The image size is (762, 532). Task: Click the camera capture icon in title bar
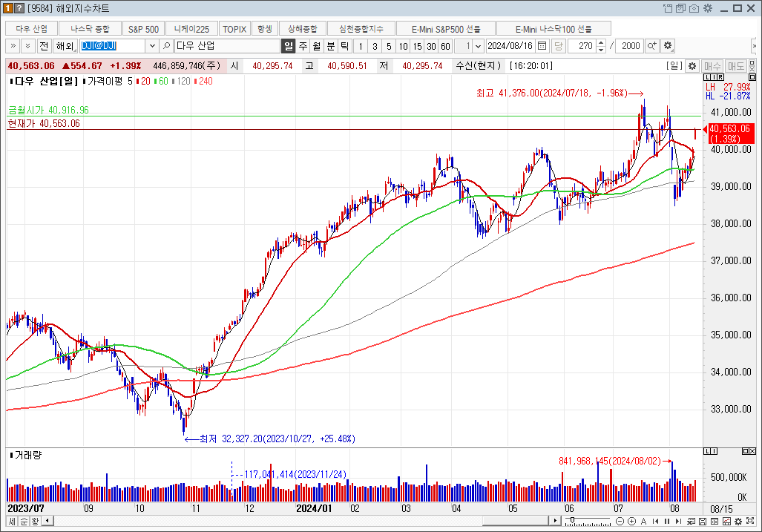point(694,8)
